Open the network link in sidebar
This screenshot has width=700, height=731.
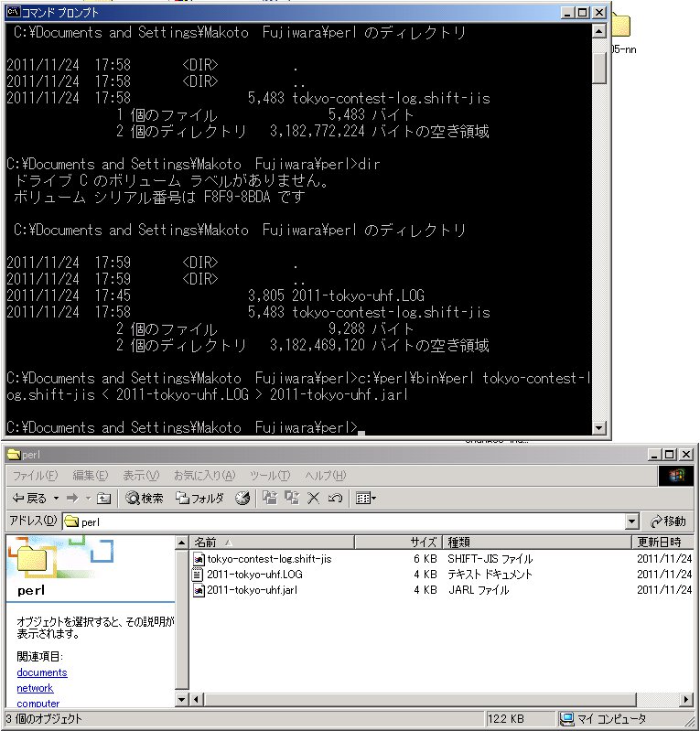pyautogui.click(x=35, y=688)
